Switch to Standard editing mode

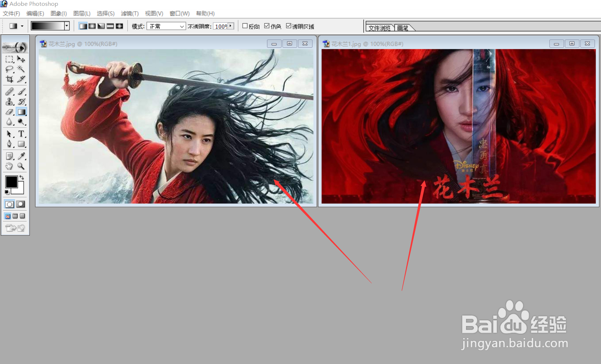9,204
